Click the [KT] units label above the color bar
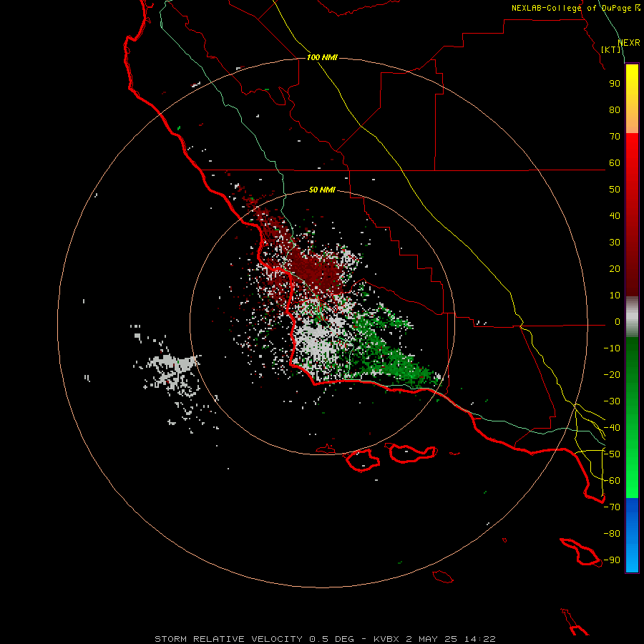644x644 pixels. point(611,49)
